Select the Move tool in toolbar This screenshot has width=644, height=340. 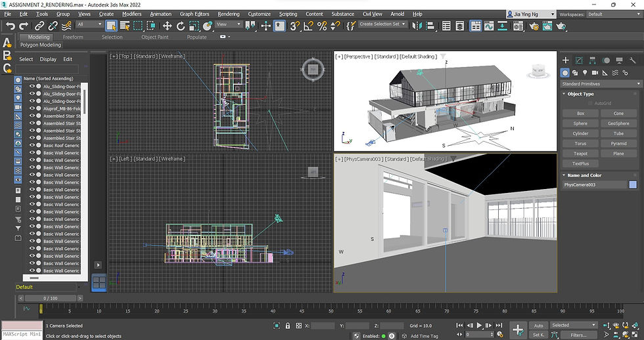click(167, 26)
